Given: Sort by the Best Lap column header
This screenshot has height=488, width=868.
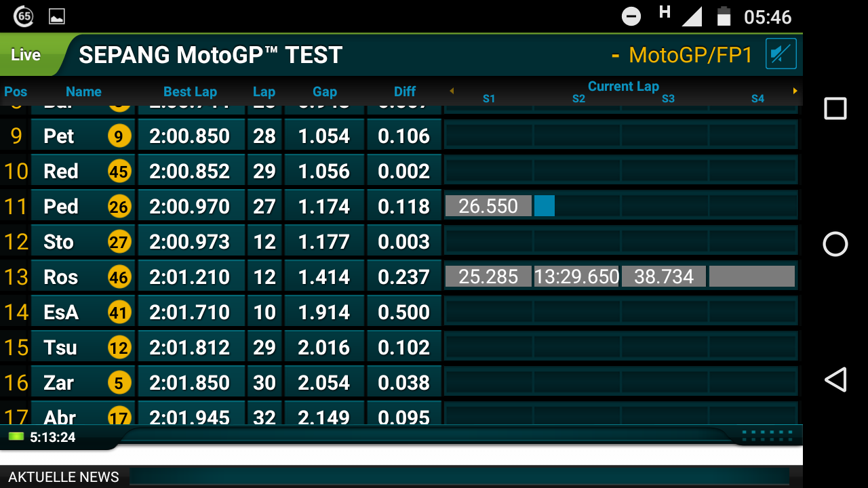Looking at the screenshot, I should coord(190,91).
